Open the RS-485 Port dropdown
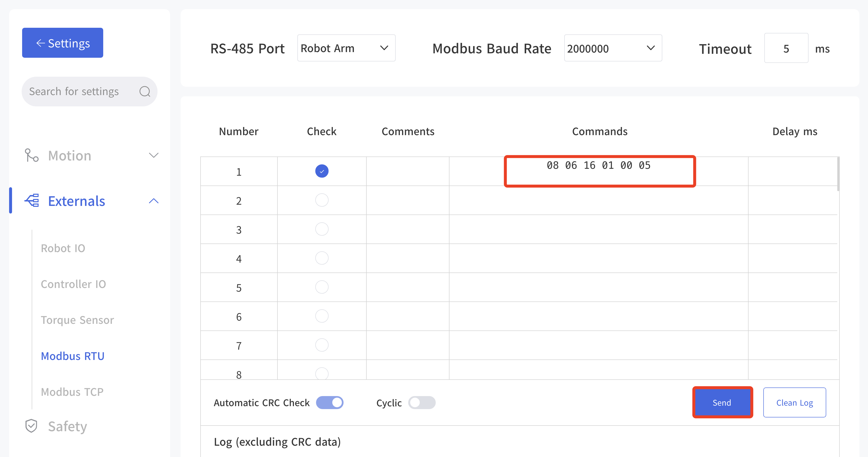 point(346,48)
